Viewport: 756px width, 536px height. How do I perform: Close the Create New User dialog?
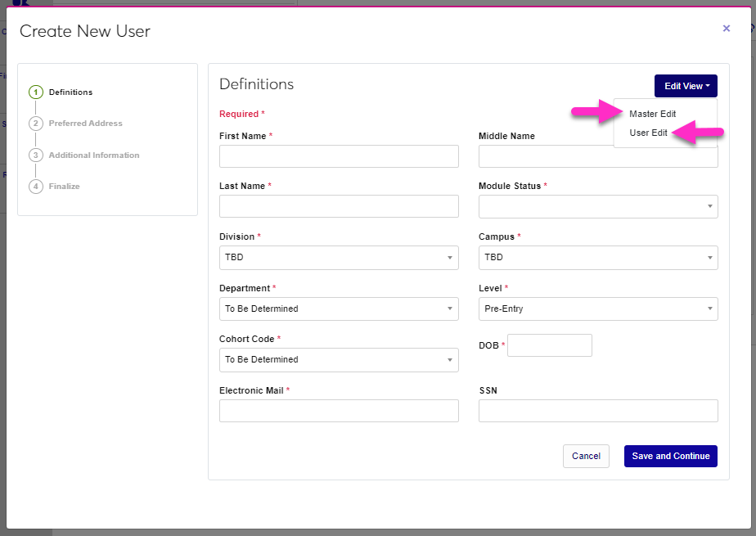[x=726, y=29]
